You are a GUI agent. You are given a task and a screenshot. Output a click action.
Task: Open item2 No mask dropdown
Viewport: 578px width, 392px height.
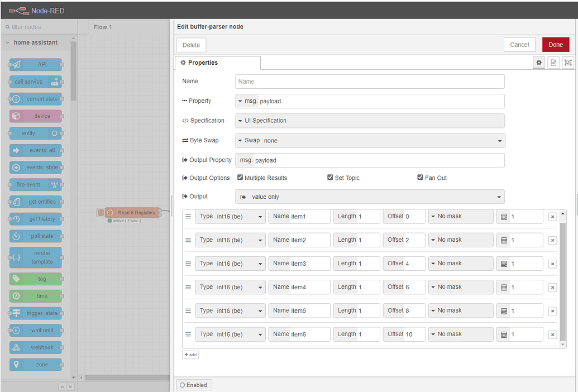[460, 240]
